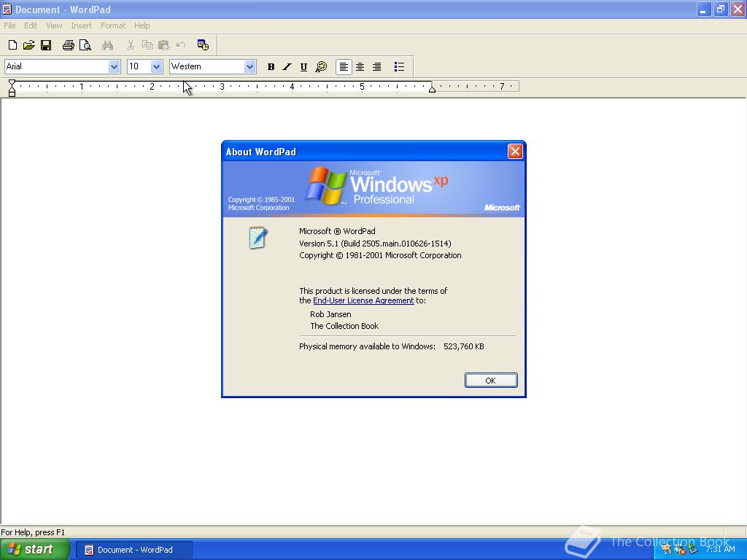Click the New document icon

tap(13, 45)
